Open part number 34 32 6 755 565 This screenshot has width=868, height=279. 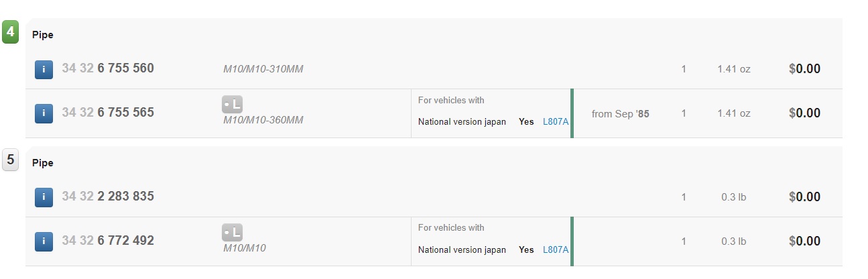108,113
